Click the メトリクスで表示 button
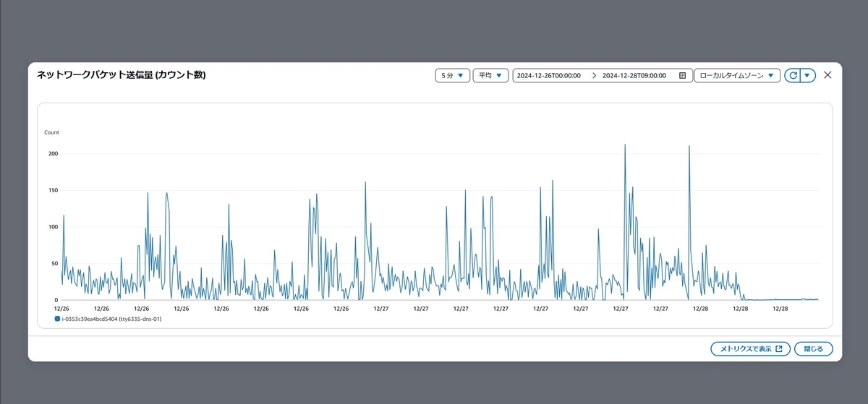This screenshot has width=868, height=404. click(x=750, y=349)
